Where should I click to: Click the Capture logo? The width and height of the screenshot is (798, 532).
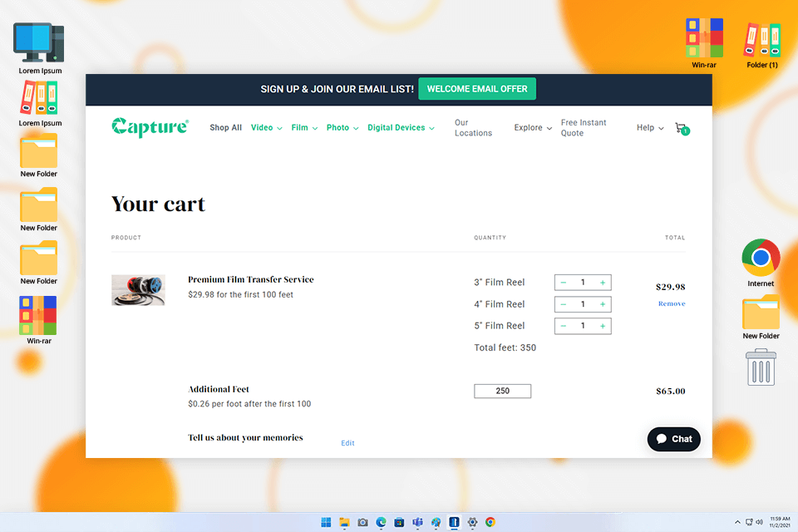(150, 127)
